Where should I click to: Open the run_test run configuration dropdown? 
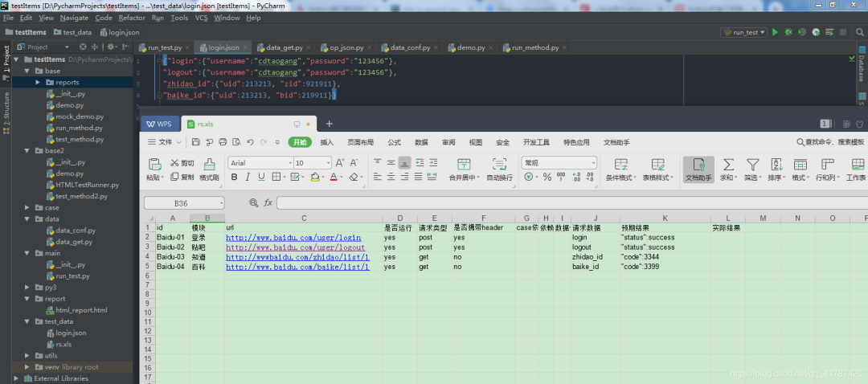[744, 33]
